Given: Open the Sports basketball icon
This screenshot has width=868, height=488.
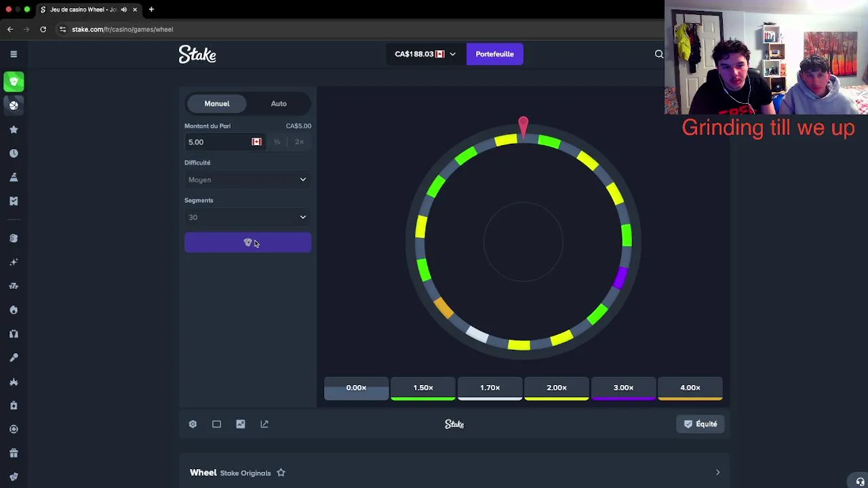Looking at the screenshot, I should [14, 105].
